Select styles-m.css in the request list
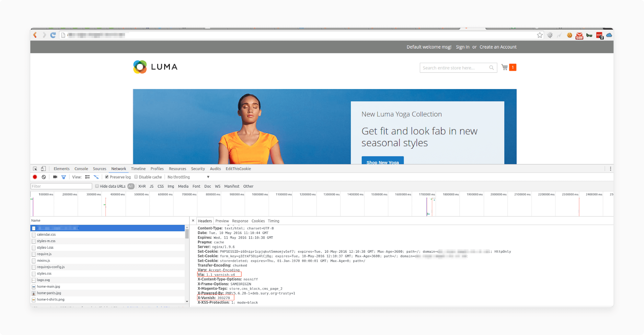This screenshot has width=644, height=335. pyautogui.click(x=107, y=241)
